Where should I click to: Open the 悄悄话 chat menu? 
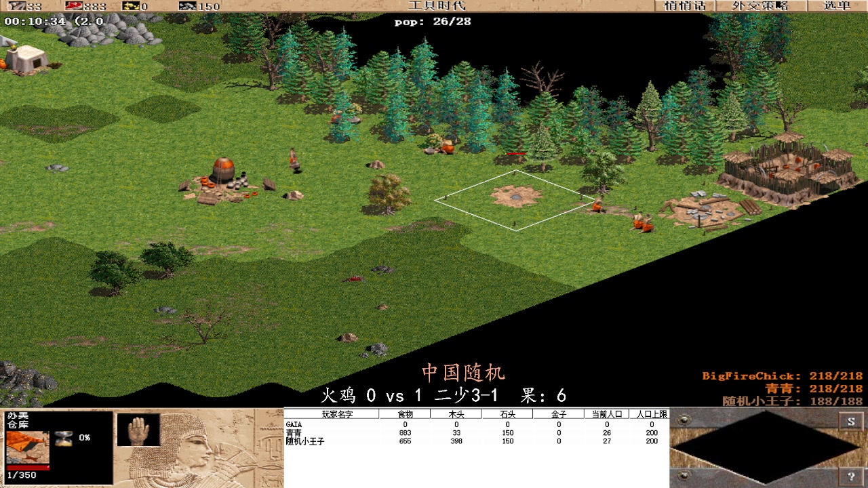tap(685, 5)
